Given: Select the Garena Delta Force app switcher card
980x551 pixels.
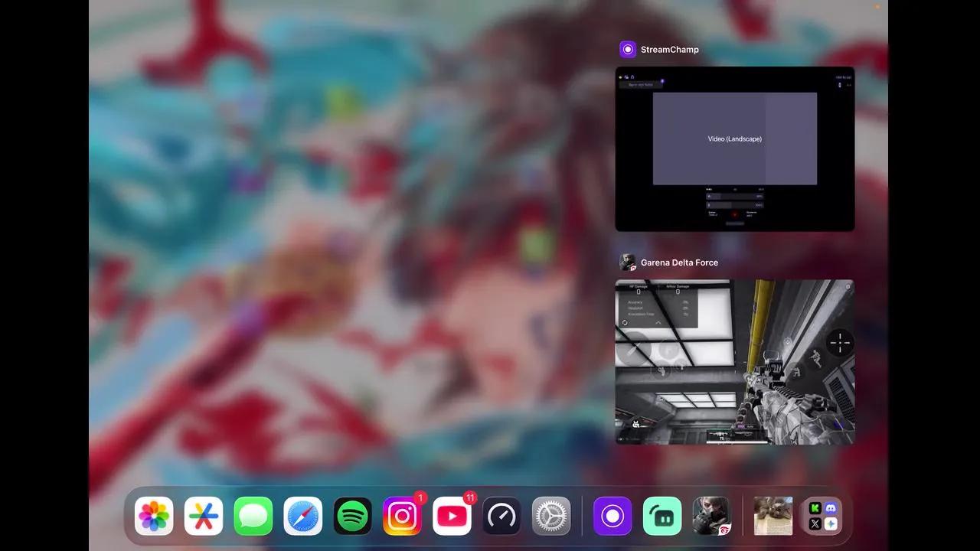Looking at the screenshot, I should coord(735,361).
